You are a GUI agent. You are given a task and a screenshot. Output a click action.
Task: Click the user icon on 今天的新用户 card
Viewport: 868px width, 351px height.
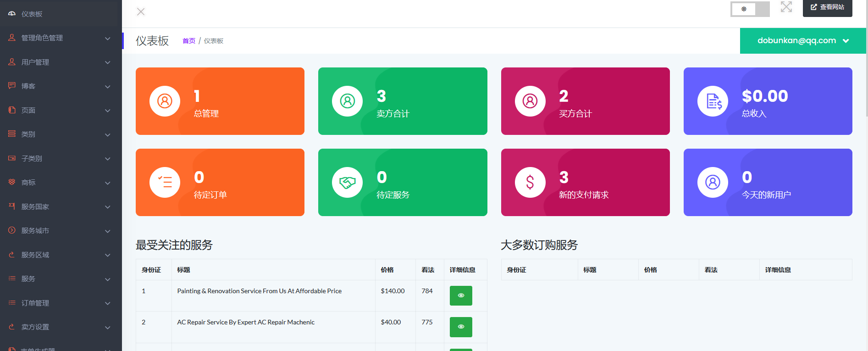[713, 182]
